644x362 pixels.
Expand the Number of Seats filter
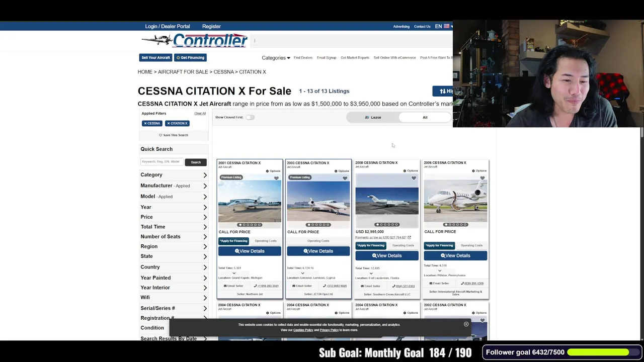click(174, 237)
